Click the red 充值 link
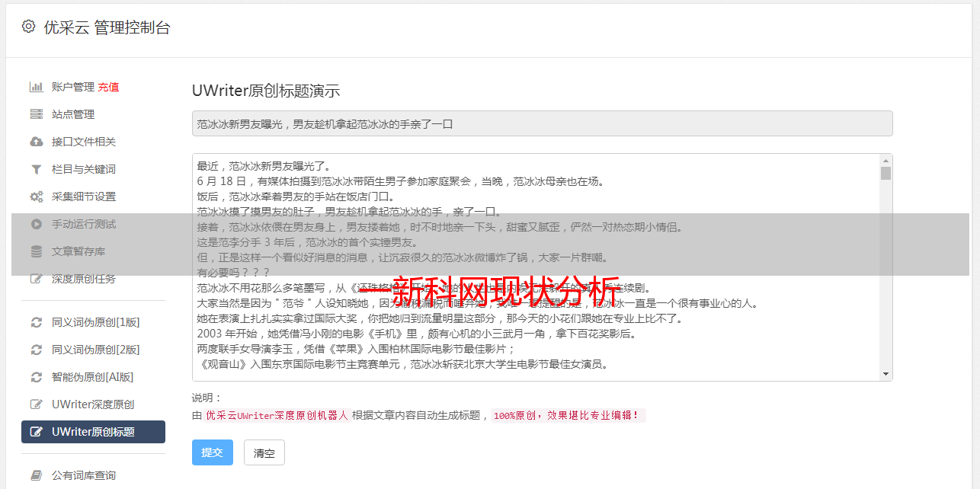The image size is (980, 489). [108, 87]
